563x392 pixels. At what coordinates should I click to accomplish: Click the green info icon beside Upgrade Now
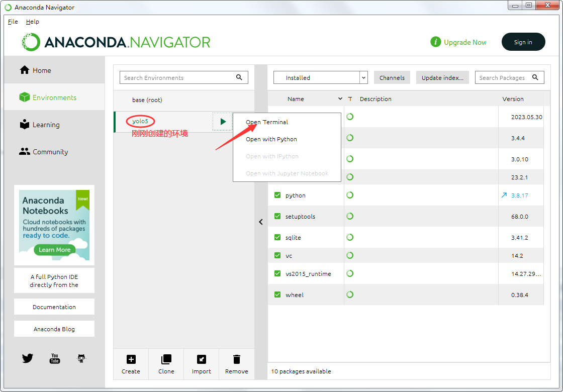435,42
